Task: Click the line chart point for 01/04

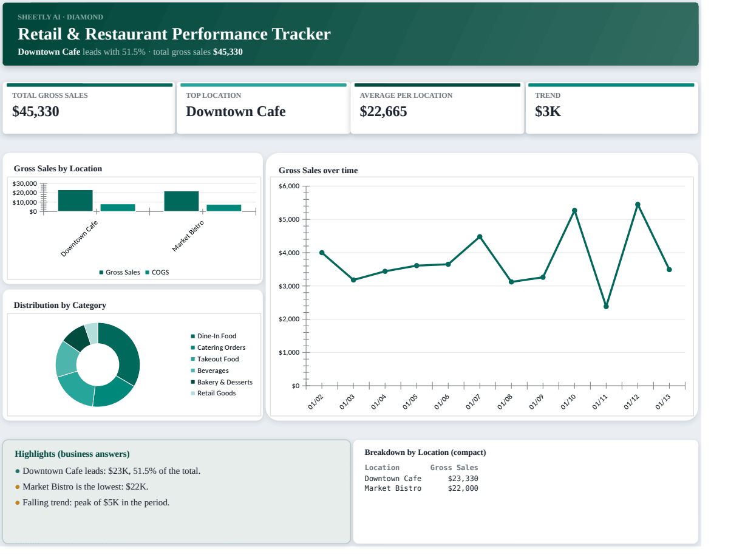Action: (385, 271)
